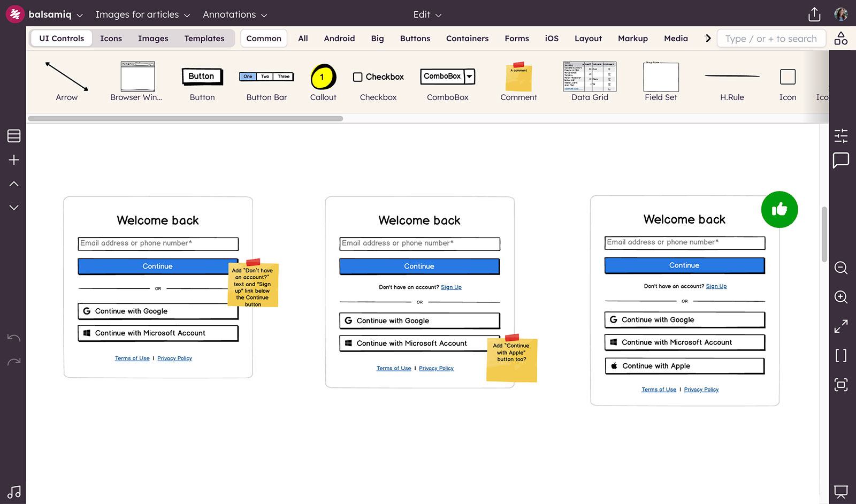856x504 pixels.
Task: Add a new wireframe with the plus icon
Action: click(x=13, y=159)
